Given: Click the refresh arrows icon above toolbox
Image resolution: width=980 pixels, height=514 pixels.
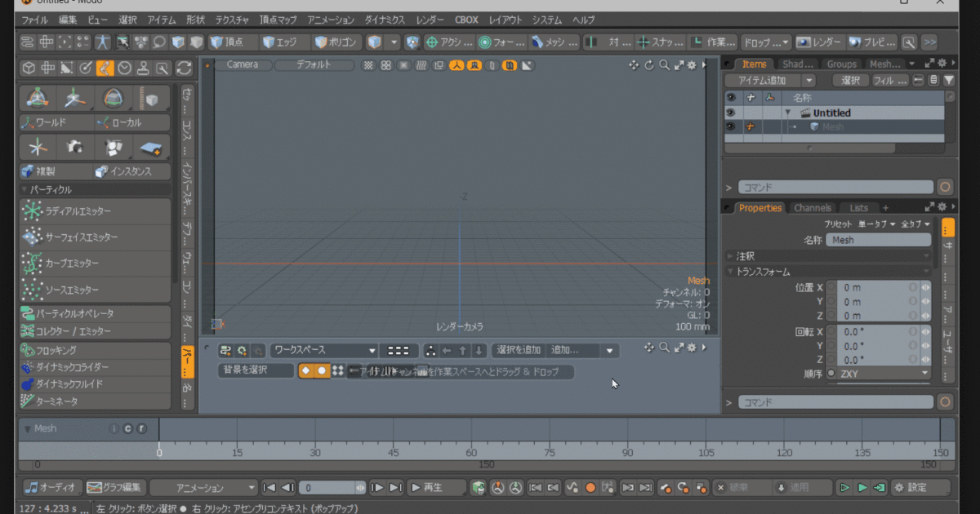Looking at the screenshot, I should (184, 69).
